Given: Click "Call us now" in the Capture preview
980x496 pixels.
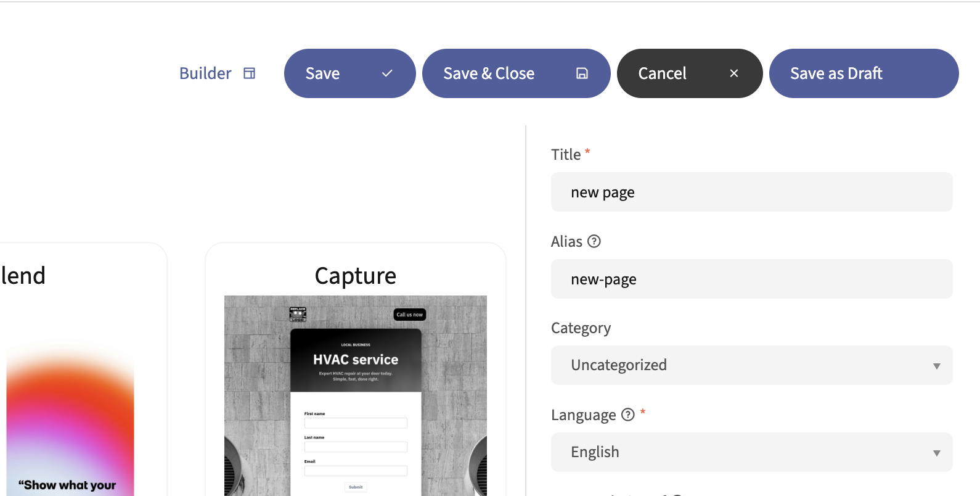Looking at the screenshot, I should point(409,315).
